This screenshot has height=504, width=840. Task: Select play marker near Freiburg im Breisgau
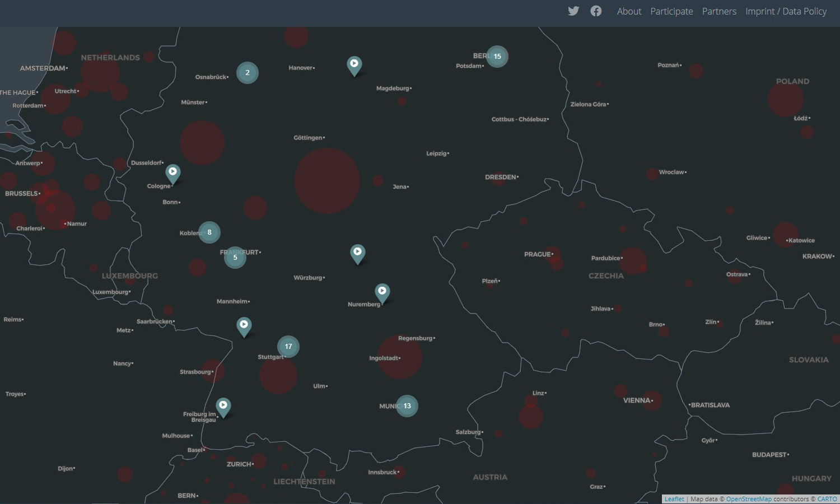pos(223,405)
